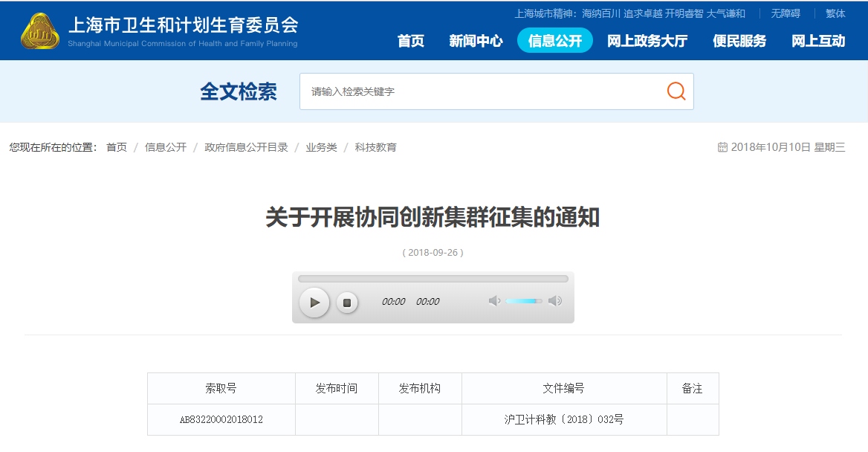Viewport: 868px width, 452px height.
Task: Go to 首页 in the breadcrumb
Action: tap(116, 147)
